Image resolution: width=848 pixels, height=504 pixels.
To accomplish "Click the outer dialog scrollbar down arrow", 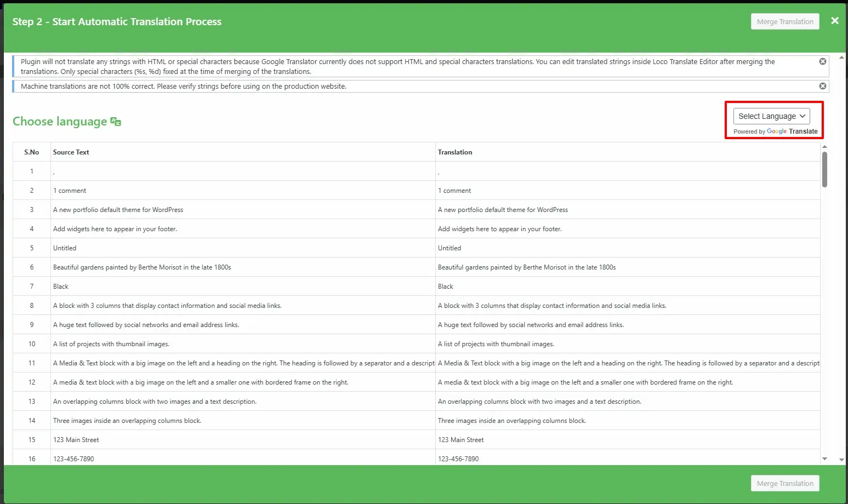I will pyautogui.click(x=841, y=460).
